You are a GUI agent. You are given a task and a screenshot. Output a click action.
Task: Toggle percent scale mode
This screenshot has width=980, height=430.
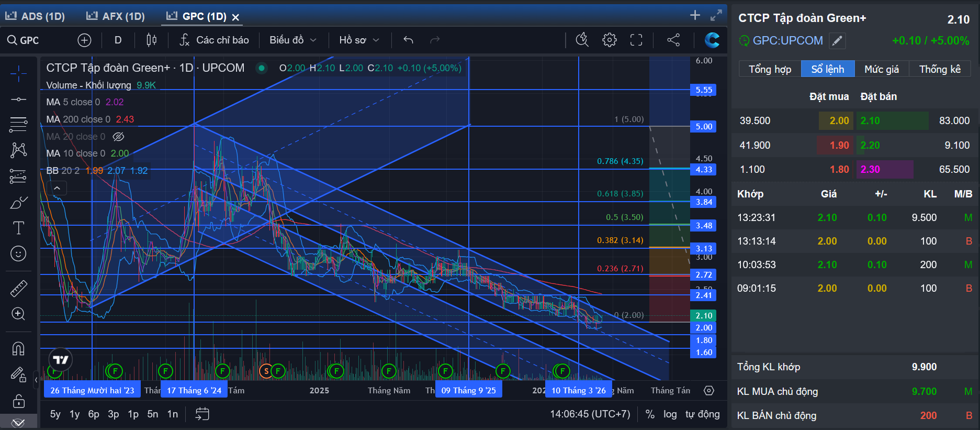click(650, 414)
